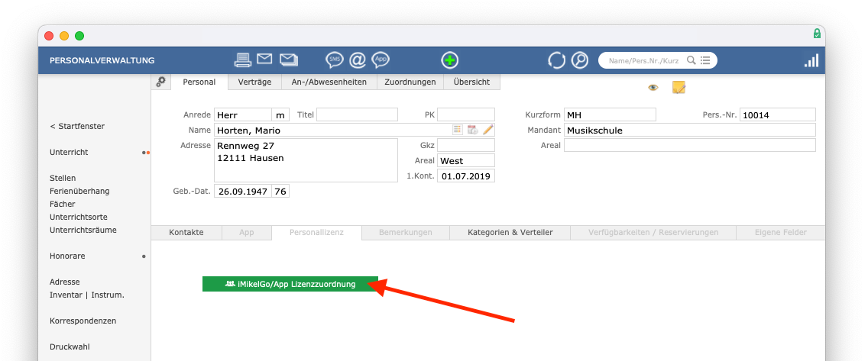868x361 pixels.
Task: Open the SMS speech bubble icon
Action: [x=335, y=60]
